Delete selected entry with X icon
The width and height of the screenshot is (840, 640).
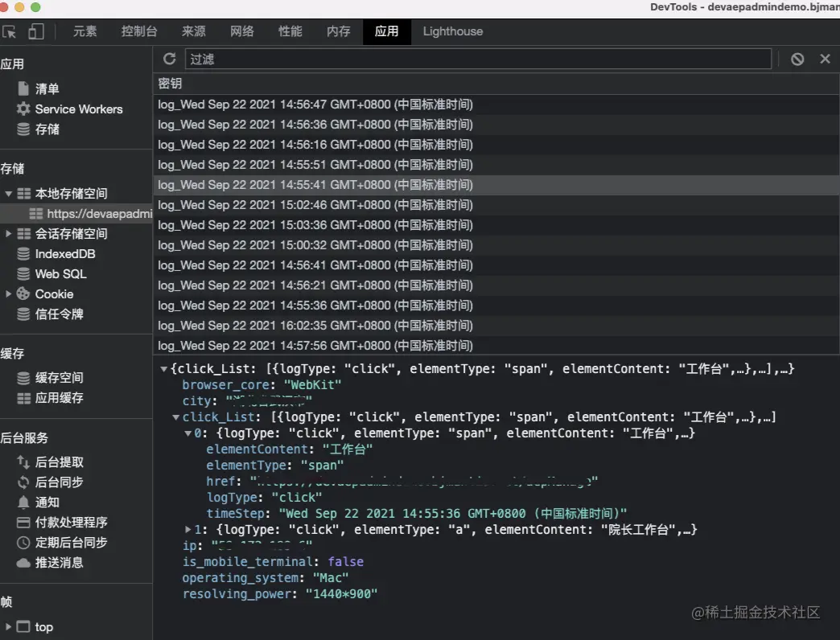(825, 59)
